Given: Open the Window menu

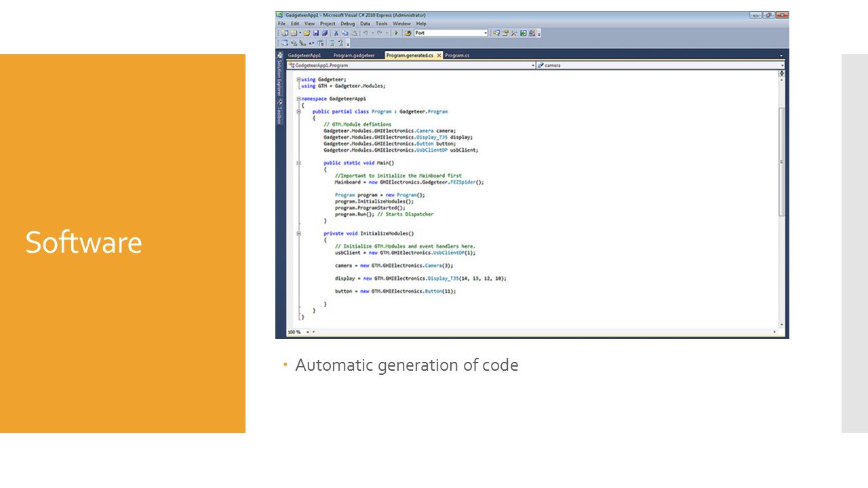Looking at the screenshot, I should pyautogui.click(x=401, y=24).
